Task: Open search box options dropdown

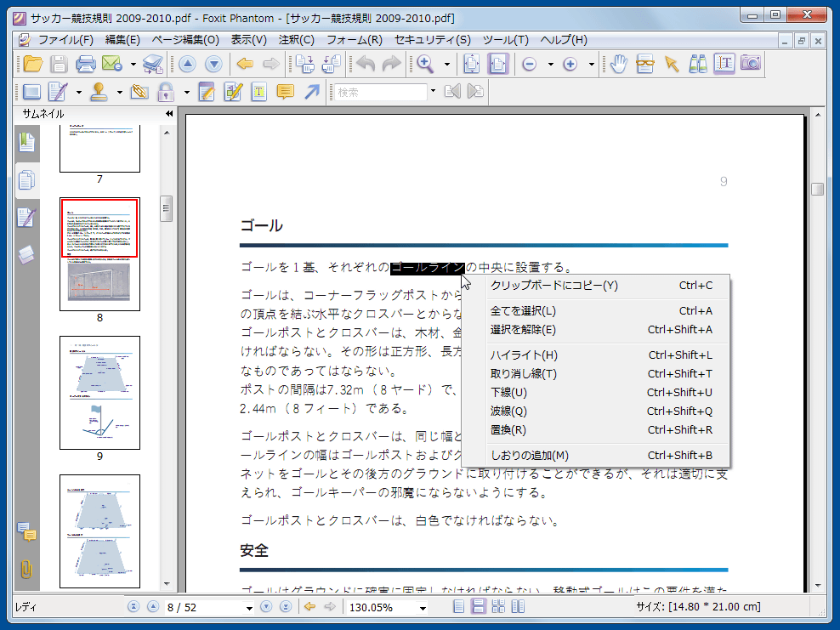Action: [433, 92]
